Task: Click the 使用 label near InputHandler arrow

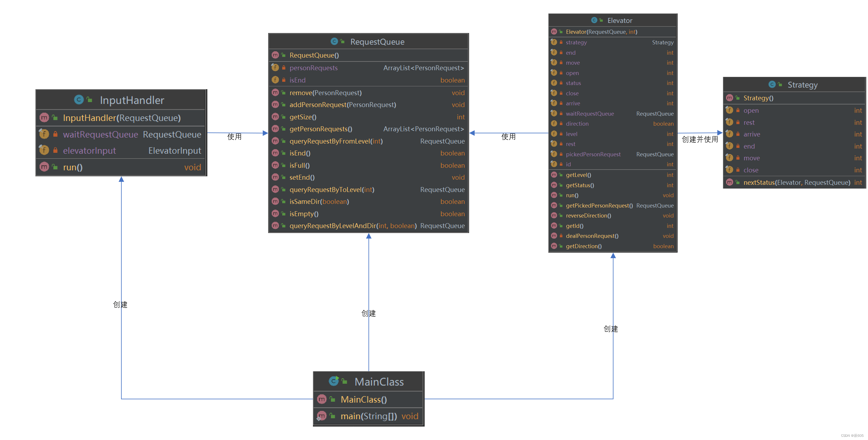Action: click(x=234, y=137)
